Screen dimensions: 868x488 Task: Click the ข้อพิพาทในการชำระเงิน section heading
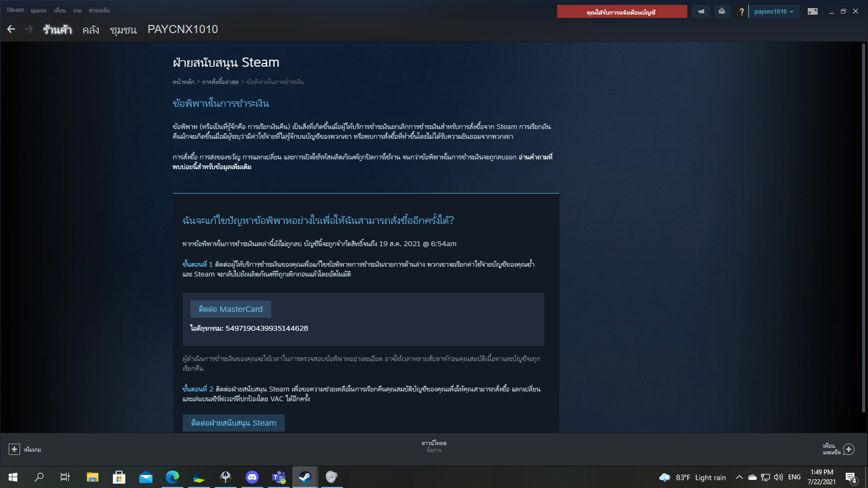point(221,103)
